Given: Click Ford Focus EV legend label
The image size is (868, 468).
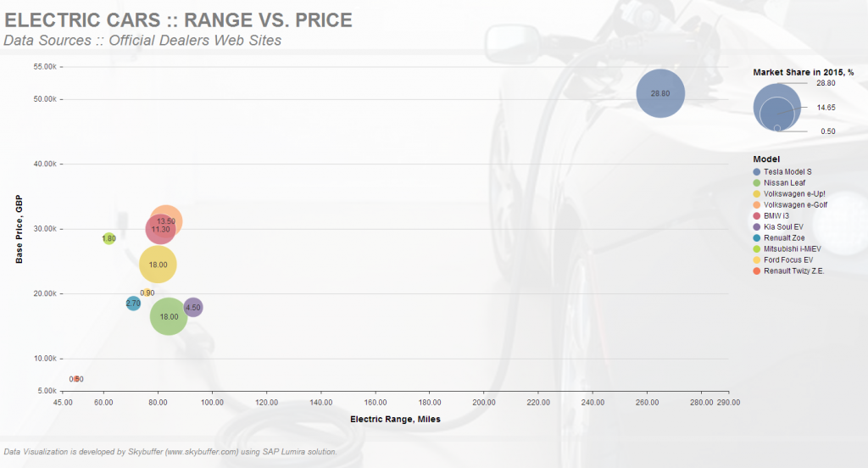Looking at the screenshot, I should coord(788,260).
